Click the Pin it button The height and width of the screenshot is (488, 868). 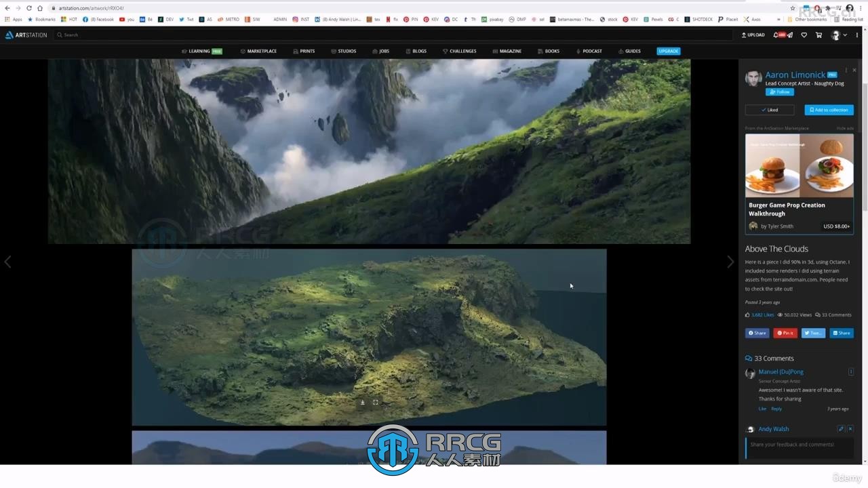785,333
